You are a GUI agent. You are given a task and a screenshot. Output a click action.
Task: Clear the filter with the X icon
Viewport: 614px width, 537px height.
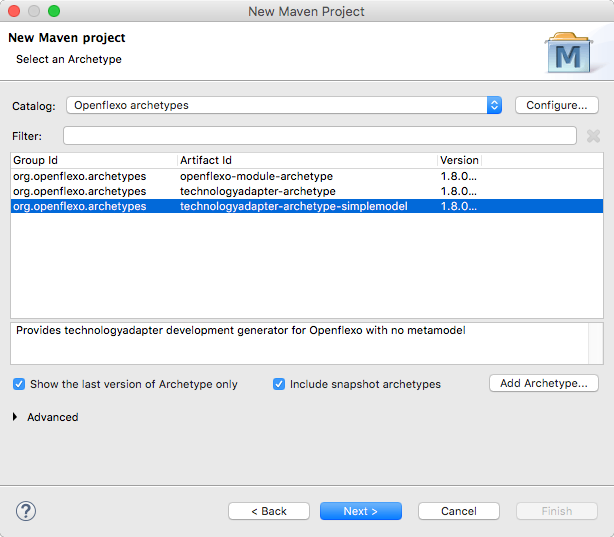[x=593, y=136]
